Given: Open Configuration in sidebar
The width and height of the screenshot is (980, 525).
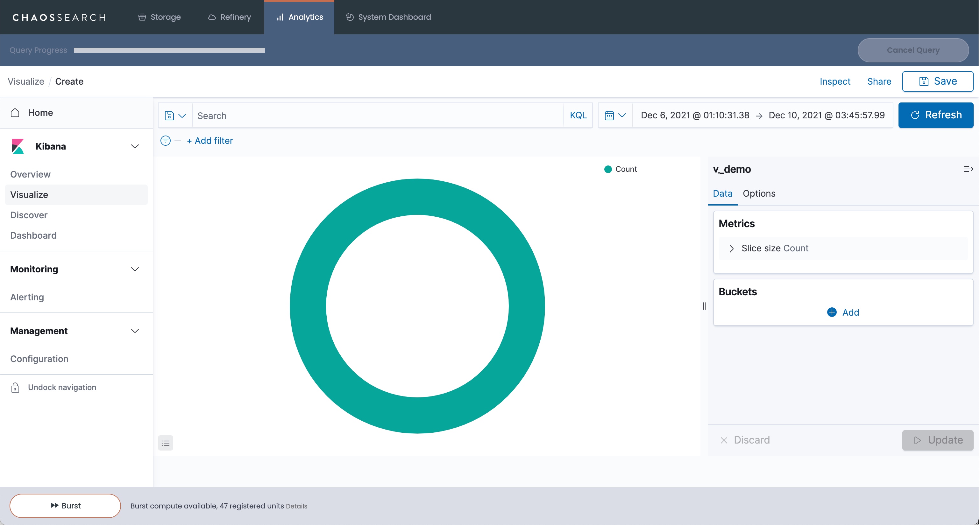Looking at the screenshot, I should [x=39, y=359].
